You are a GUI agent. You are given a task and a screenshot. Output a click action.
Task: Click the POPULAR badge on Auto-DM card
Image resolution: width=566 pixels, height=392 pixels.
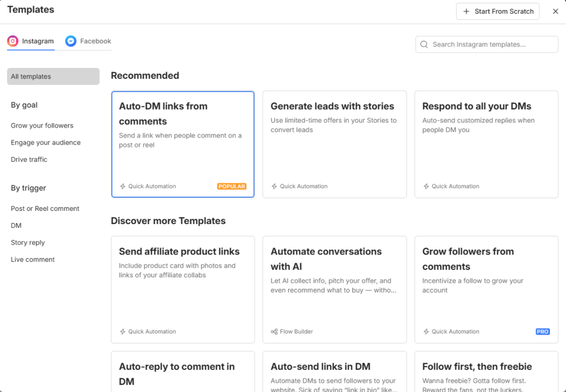click(x=232, y=186)
